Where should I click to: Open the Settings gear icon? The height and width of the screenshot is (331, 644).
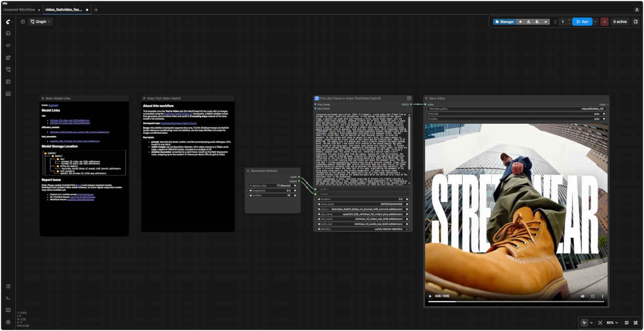point(8,322)
